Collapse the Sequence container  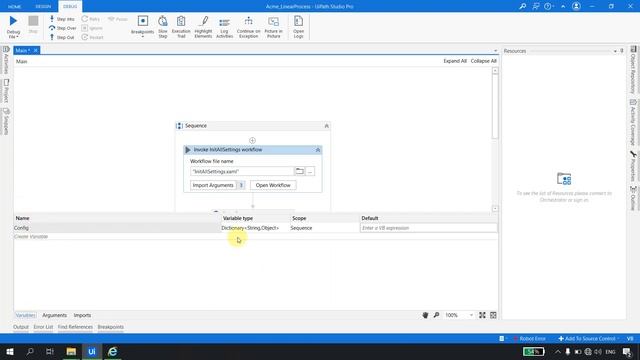(327, 126)
